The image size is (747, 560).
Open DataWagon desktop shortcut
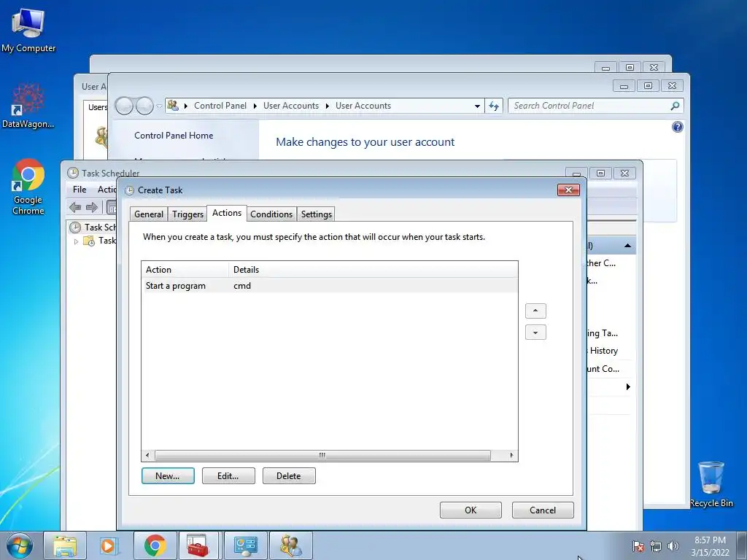(x=28, y=106)
